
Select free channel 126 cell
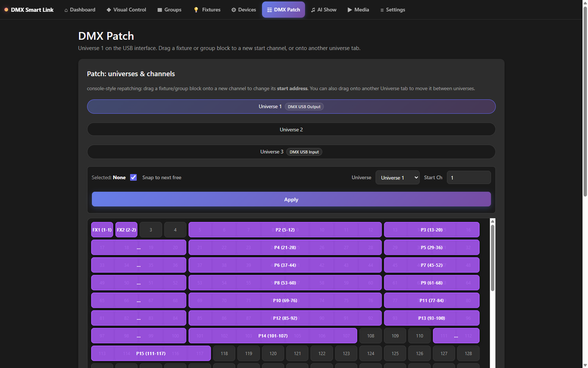click(x=419, y=353)
